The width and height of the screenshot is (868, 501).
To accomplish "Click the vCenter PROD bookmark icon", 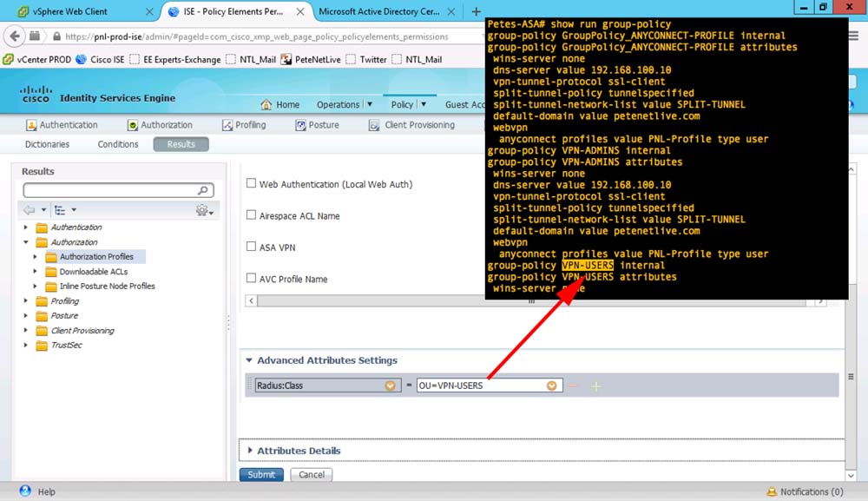I will tap(9, 59).
